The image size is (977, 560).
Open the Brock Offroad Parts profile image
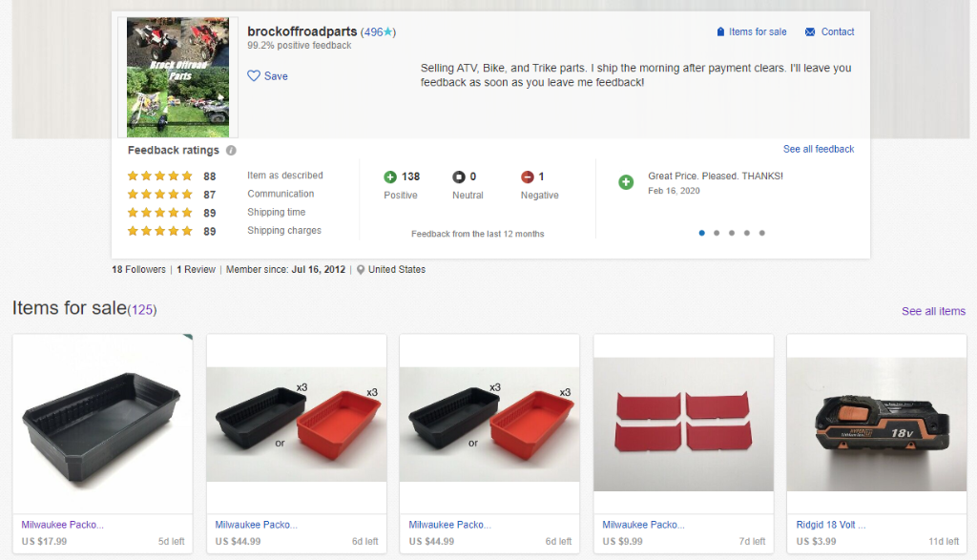177,77
